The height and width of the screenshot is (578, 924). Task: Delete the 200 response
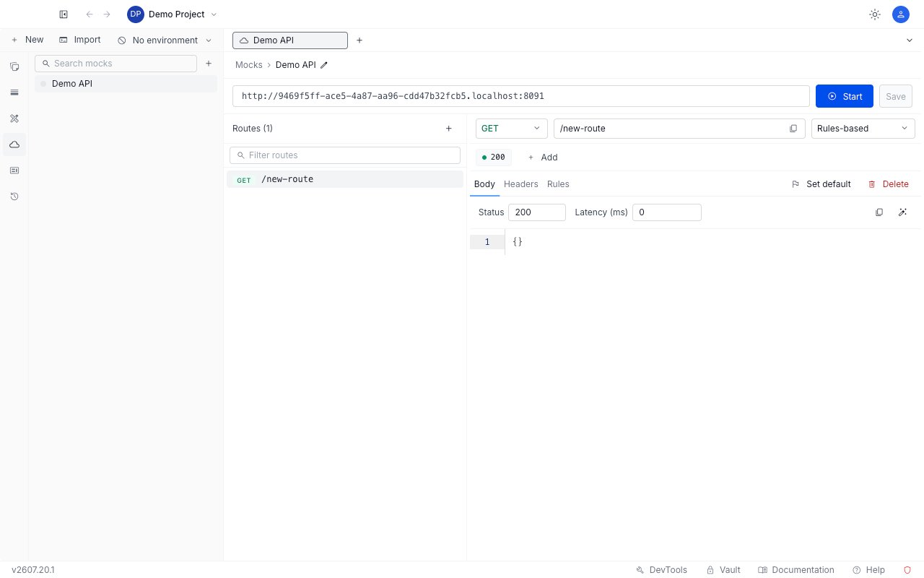coord(888,184)
